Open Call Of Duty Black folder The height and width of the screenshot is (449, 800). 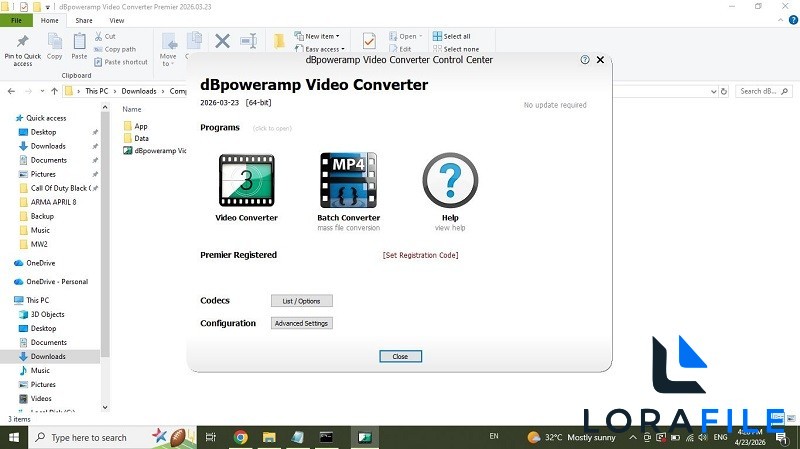click(x=61, y=188)
